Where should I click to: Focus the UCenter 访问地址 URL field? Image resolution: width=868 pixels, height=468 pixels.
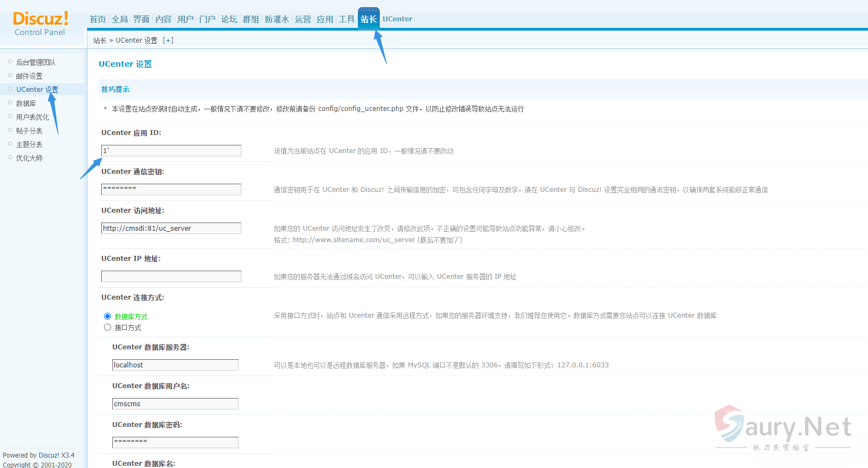(x=171, y=229)
